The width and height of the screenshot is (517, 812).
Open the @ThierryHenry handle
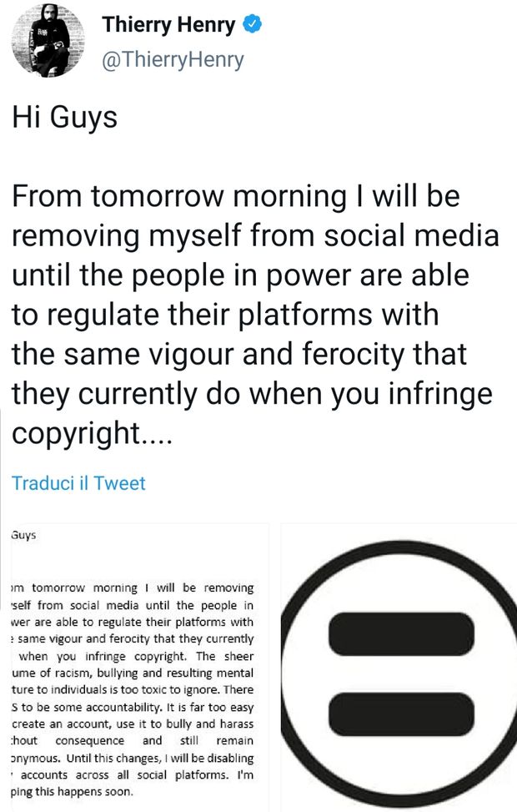tap(173, 60)
